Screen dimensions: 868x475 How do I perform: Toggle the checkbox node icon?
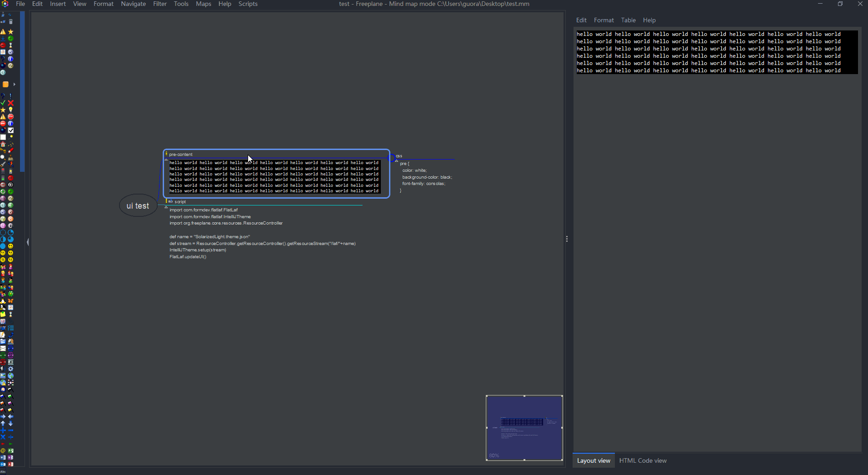11,130
